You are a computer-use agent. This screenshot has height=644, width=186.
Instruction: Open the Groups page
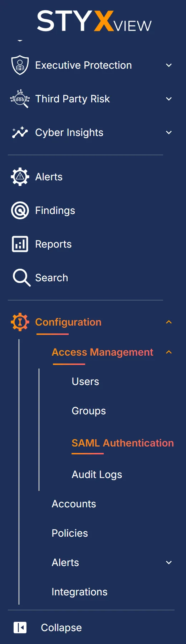(89, 411)
